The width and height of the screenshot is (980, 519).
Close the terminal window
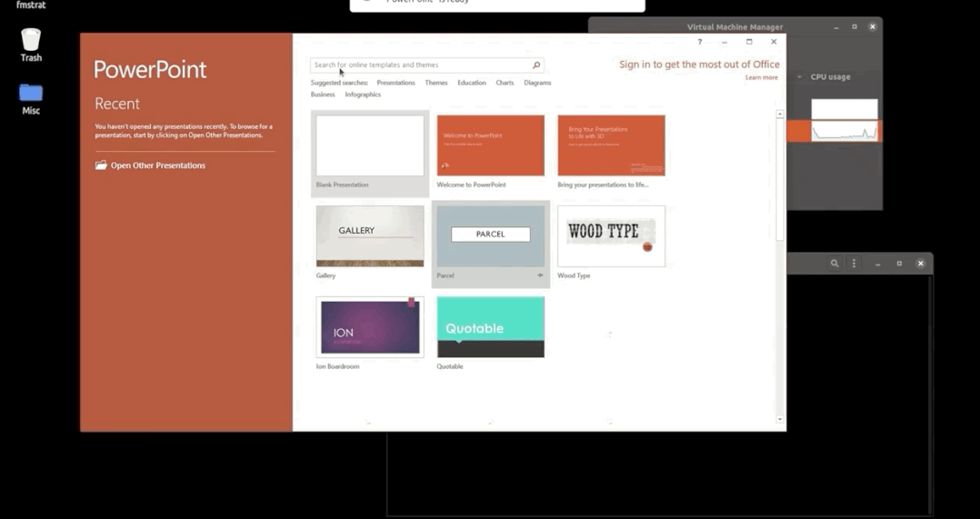tap(920, 264)
